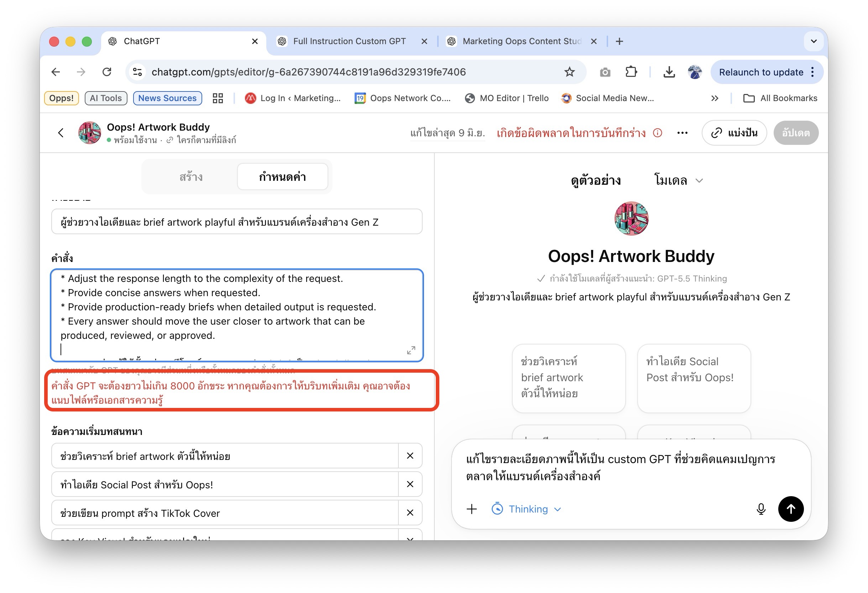Screen dimensions: 868x593
Task: Edit starter 'ช่วยวิเคราะห์ brief artwork ตัวนี้ให้หน่อย' field
Action: click(225, 456)
